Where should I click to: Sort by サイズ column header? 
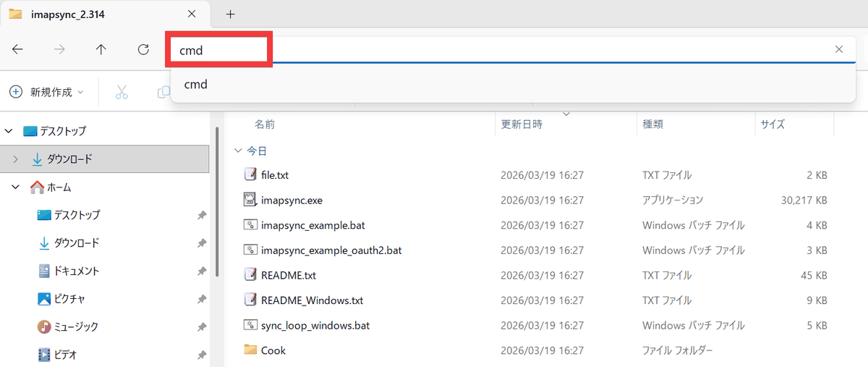click(773, 125)
